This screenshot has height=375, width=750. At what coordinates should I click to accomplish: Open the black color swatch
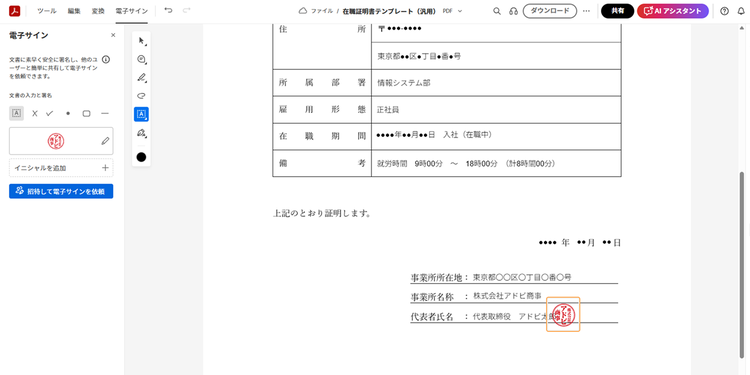coord(141,157)
